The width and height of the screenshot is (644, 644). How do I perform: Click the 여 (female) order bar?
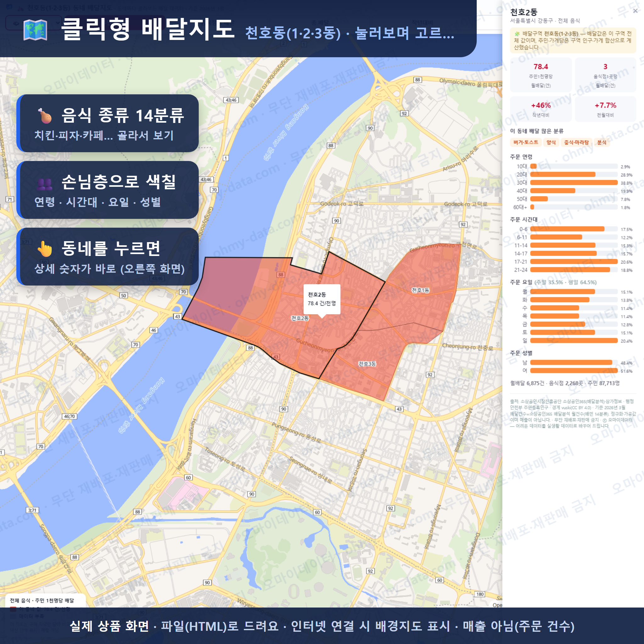574,371
